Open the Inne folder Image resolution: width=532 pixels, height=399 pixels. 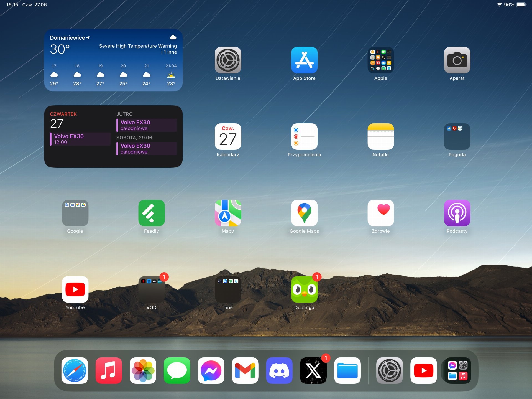(228, 289)
